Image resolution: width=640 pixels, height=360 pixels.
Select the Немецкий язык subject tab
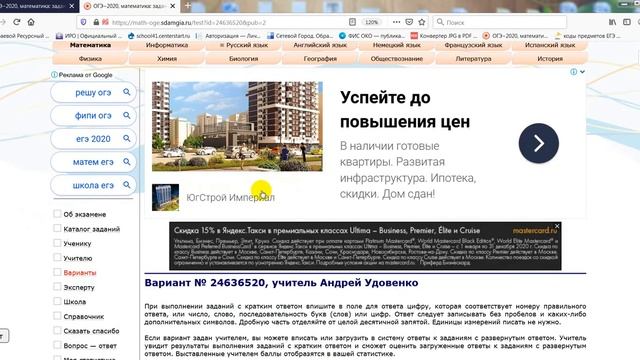click(397, 45)
